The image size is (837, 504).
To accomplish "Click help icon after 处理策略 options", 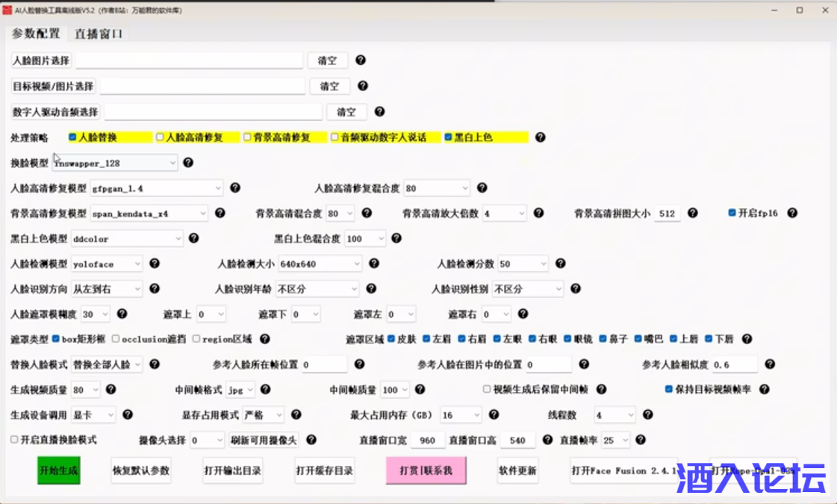I will pyautogui.click(x=540, y=137).
